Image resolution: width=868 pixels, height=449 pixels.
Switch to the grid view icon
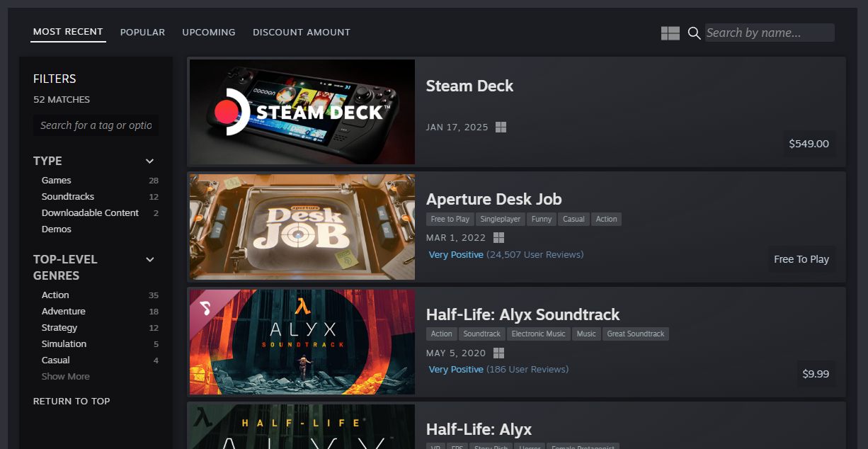click(670, 33)
